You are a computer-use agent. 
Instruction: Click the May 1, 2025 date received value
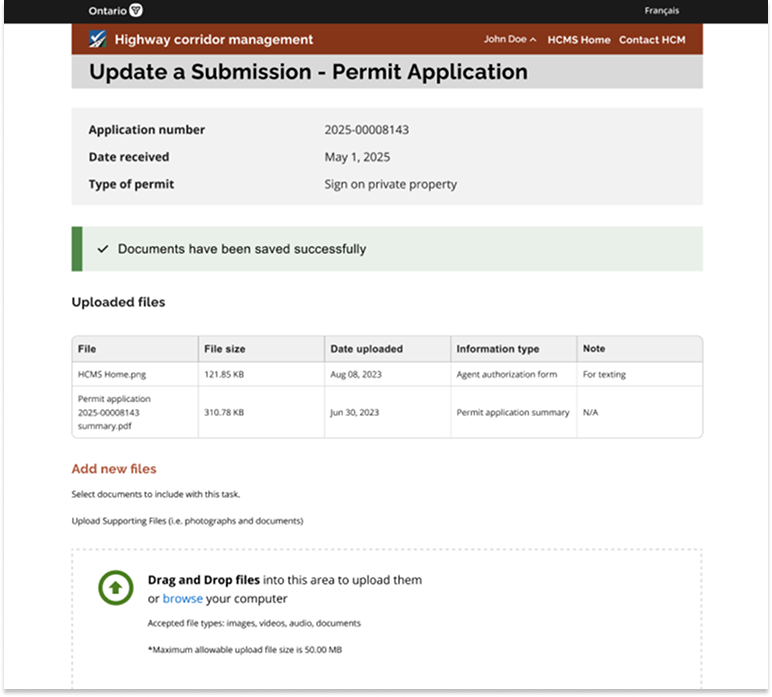point(357,157)
